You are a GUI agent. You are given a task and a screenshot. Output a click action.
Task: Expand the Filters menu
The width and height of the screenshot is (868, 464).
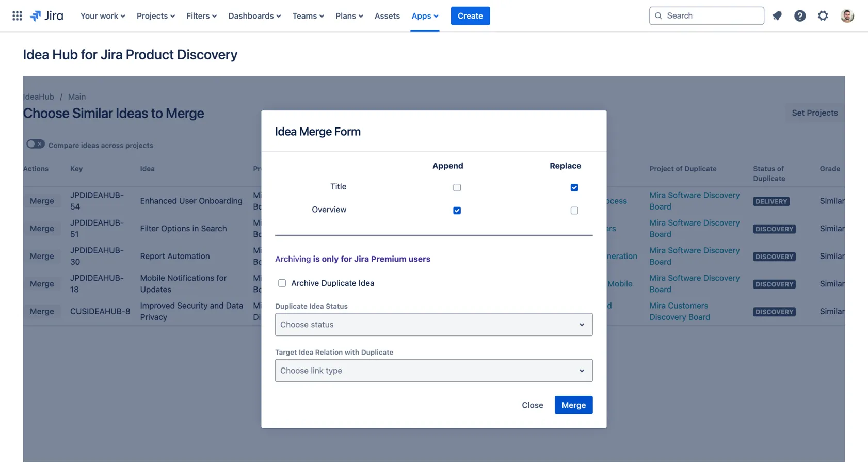click(201, 15)
